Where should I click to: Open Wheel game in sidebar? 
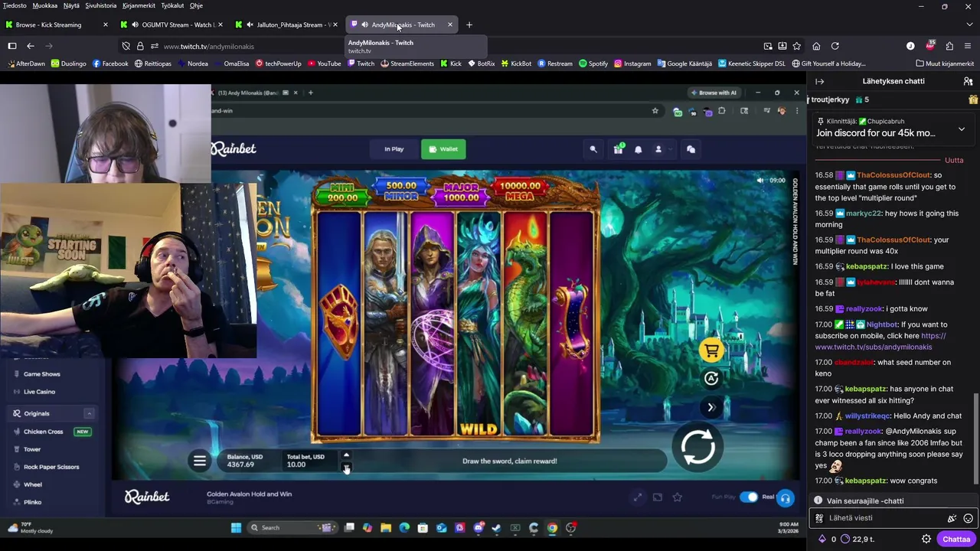click(x=33, y=484)
